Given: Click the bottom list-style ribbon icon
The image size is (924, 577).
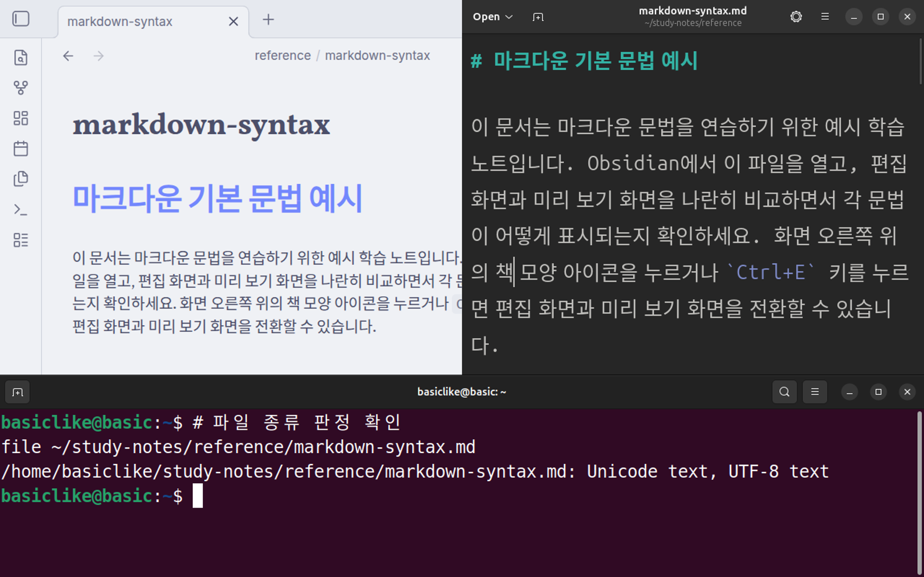Looking at the screenshot, I should coord(21,240).
